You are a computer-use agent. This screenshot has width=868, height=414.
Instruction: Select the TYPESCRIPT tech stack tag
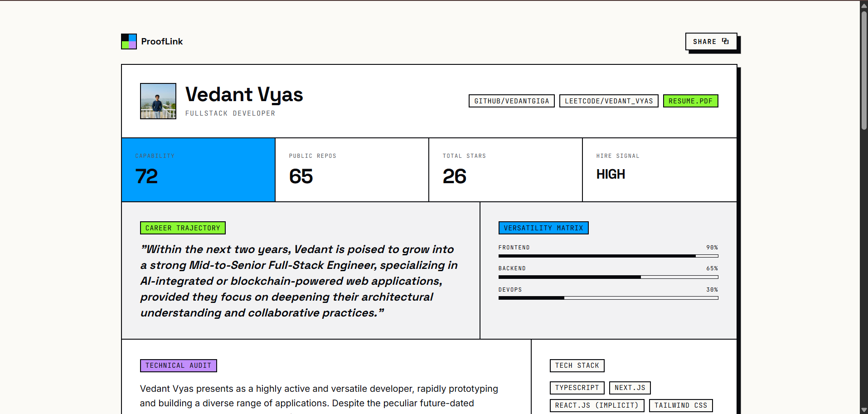577,388
